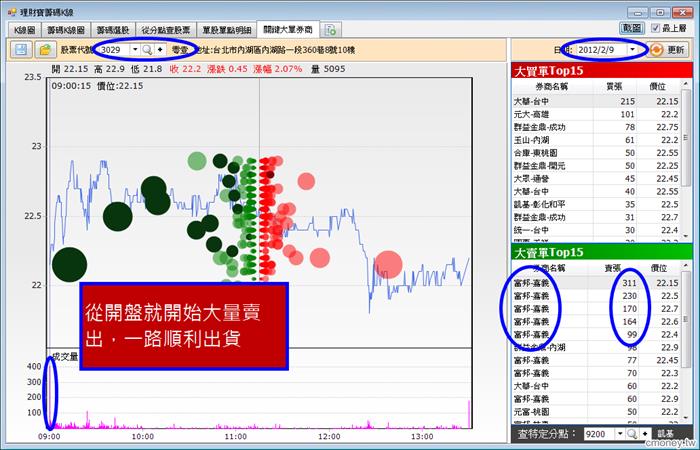700x450 pixels.
Task: Click the diamond button next to stock code search
Action: click(x=160, y=50)
